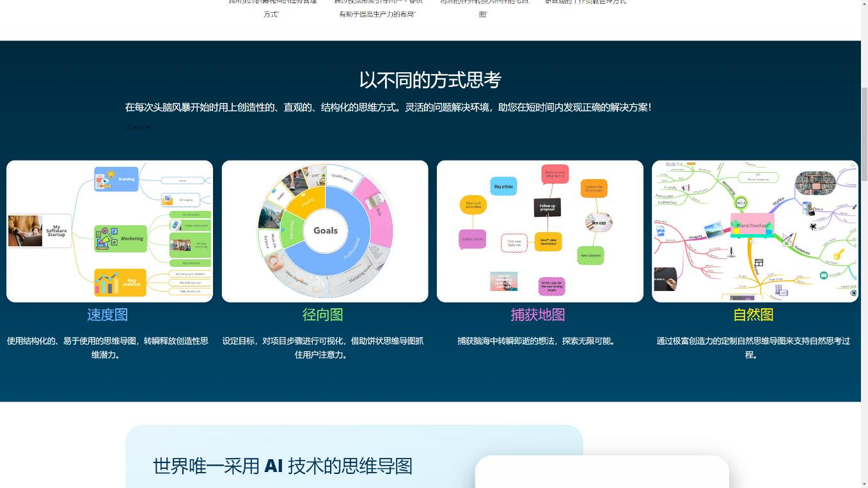Click the description starting 使用结构化的、易于使用的思维导图
Screen dimensions: 868x488
point(107,348)
